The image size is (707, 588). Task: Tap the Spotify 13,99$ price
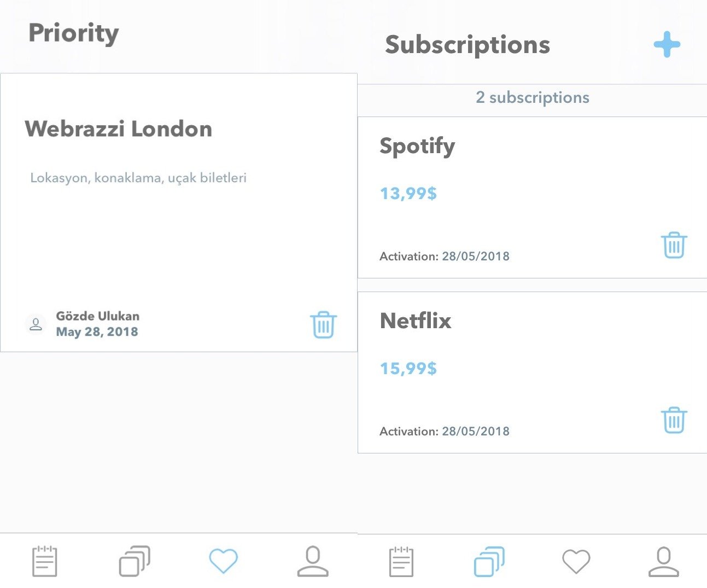pos(408,194)
